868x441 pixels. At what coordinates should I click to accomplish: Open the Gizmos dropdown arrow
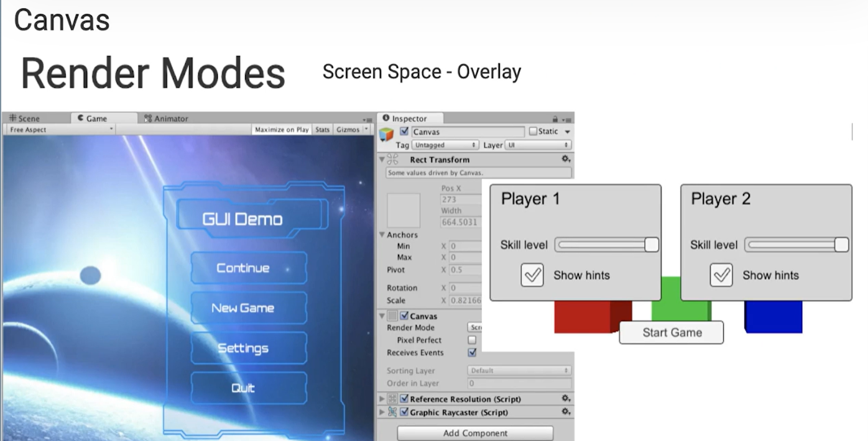click(366, 130)
